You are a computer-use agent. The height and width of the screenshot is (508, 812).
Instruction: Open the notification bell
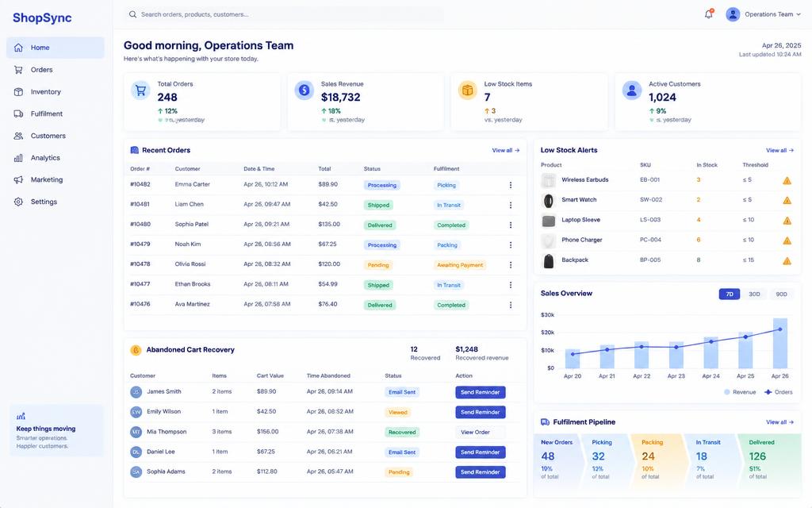(x=708, y=14)
